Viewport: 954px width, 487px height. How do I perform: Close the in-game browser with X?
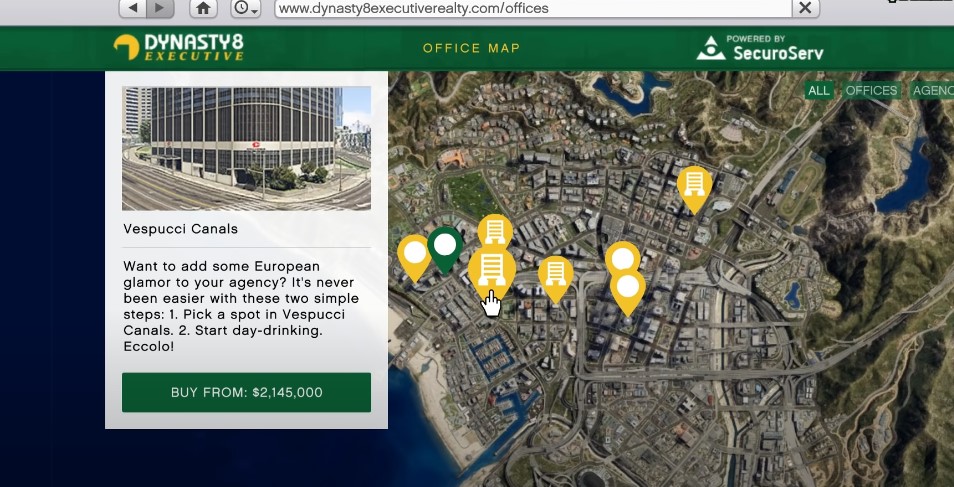click(805, 8)
